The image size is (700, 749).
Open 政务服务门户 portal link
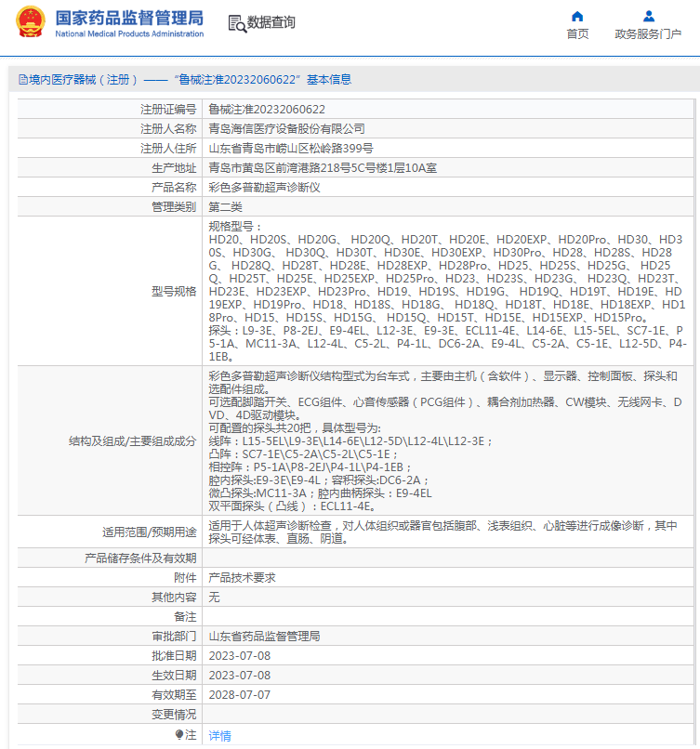pyautogui.click(x=648, y=33)
